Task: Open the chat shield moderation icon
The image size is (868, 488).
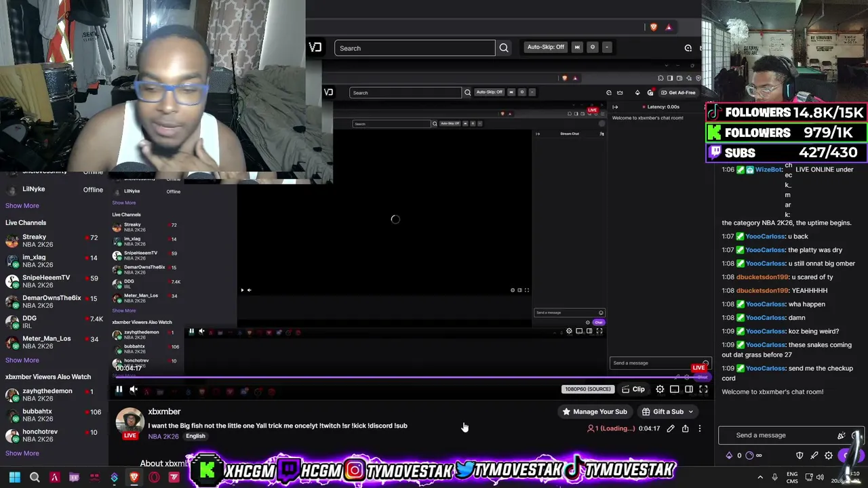Action: 800,455
